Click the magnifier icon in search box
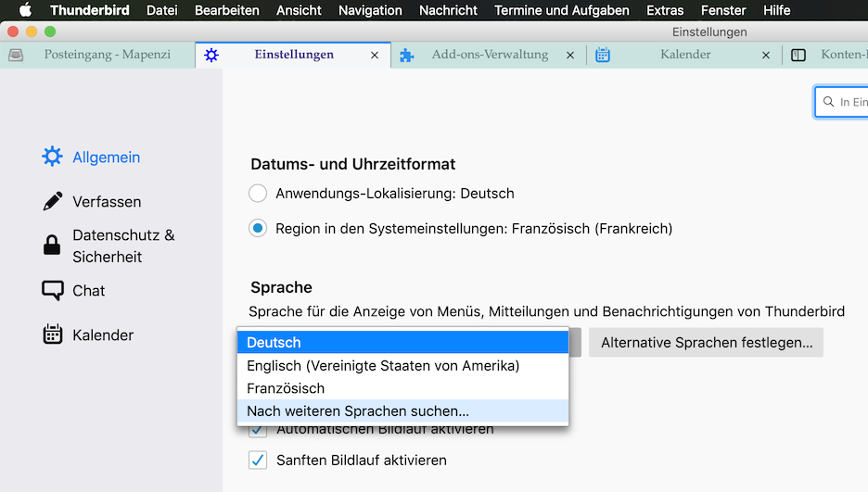Viewport: 868px width, 492px height. 829,102
